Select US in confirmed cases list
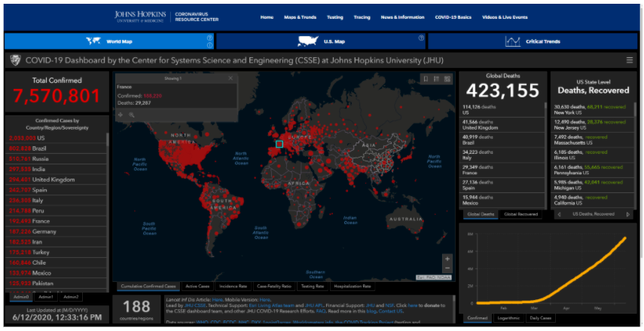The image size is (644, 331). [56, 138]
